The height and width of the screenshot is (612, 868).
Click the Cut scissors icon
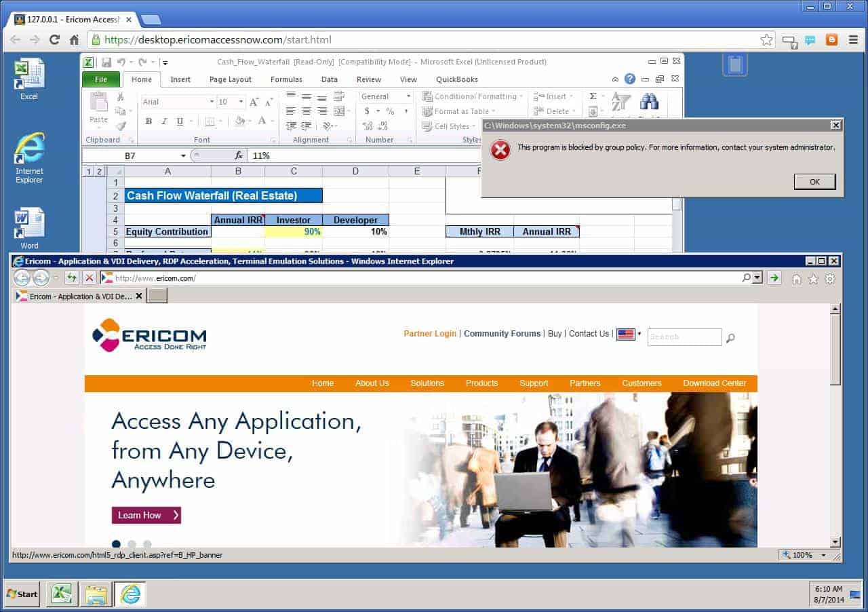coord(120,97)
